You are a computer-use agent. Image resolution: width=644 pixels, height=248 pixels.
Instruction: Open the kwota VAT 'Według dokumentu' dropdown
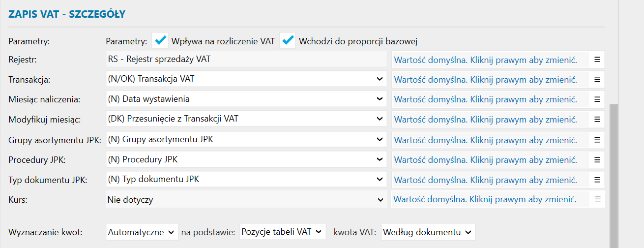[x=428, y=232]
